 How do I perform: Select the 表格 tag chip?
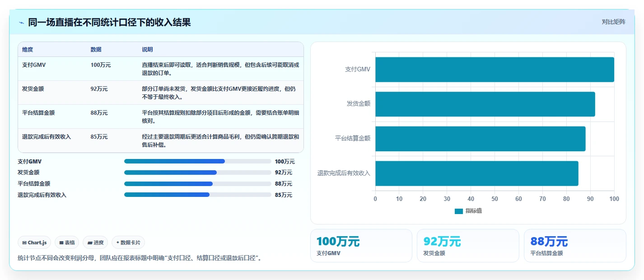(67, 243)
